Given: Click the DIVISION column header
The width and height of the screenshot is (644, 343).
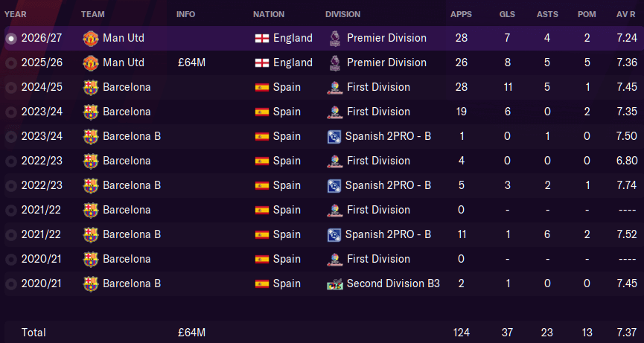Looking at the screenshot, I should tap(343, 14).
